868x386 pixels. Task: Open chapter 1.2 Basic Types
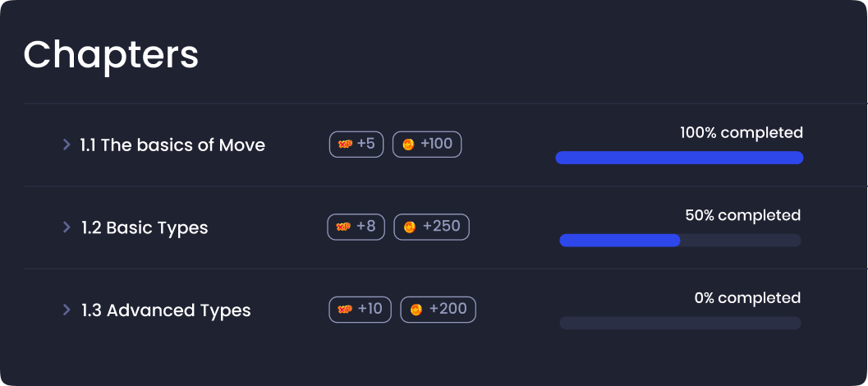tap(145, 227)
